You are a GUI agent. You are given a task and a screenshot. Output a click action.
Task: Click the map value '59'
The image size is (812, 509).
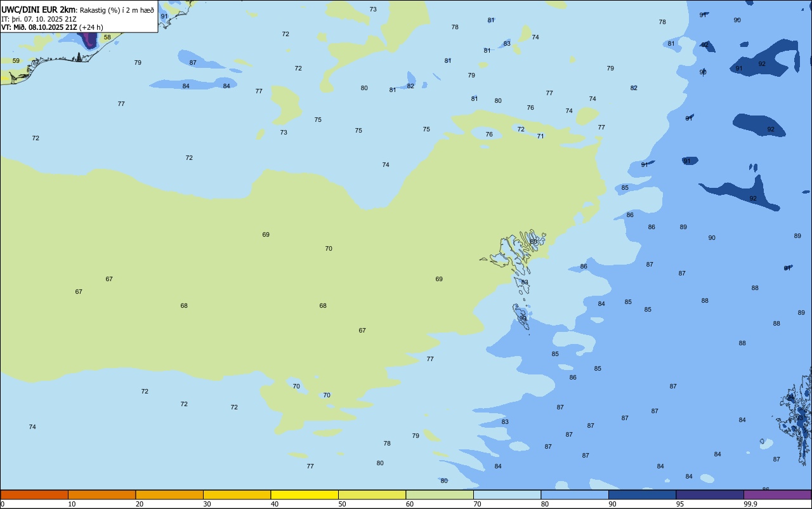coord(16,61)
